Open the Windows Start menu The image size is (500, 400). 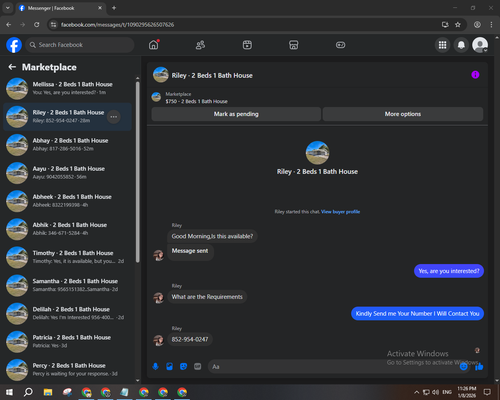coord(9,392)
